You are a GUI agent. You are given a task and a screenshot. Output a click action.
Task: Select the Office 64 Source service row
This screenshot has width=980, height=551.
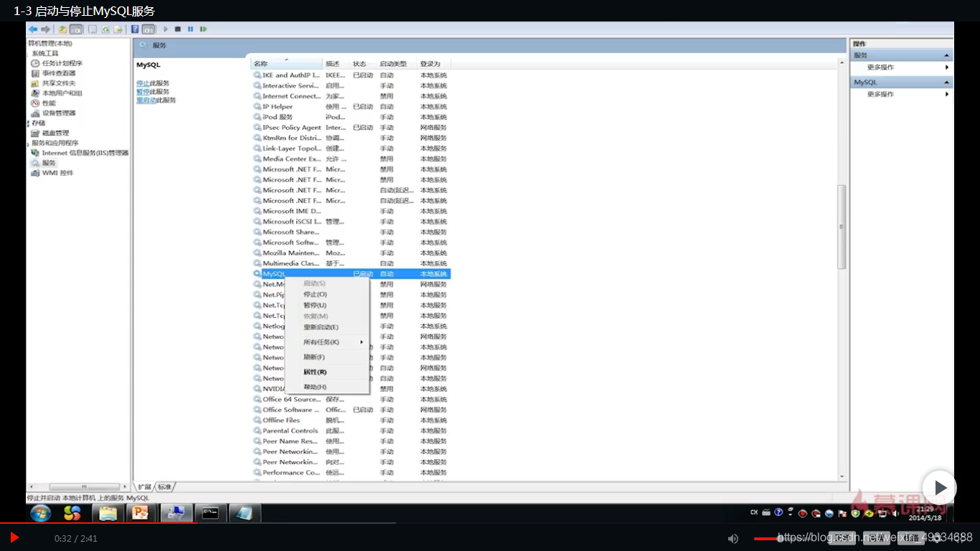coord(352,400)
